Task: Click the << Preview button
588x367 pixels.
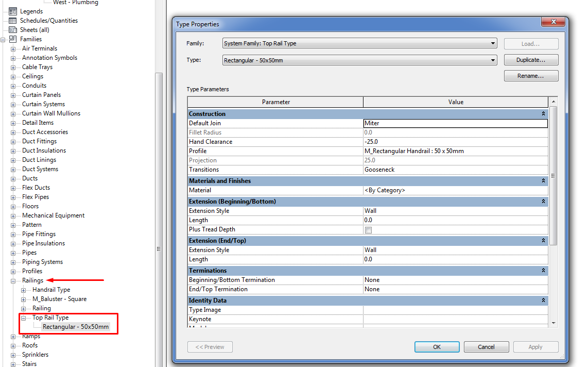Action: click(210, 347)
